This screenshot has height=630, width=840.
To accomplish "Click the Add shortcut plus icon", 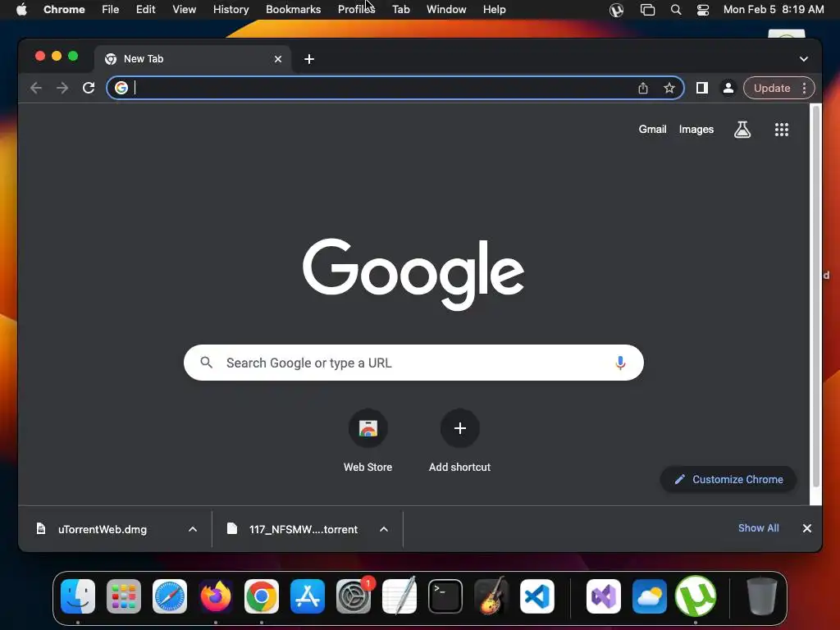I will click(x=459, y=428).
